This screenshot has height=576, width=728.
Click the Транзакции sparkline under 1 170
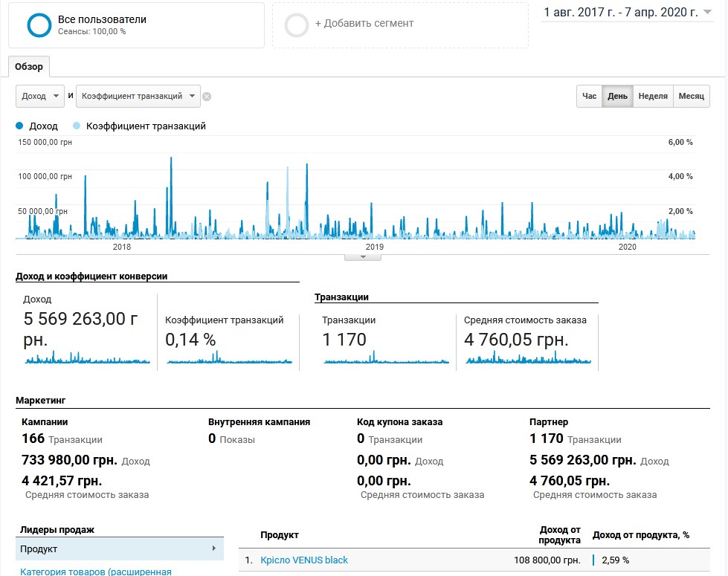pyautogui.click(x=386, y=357)
